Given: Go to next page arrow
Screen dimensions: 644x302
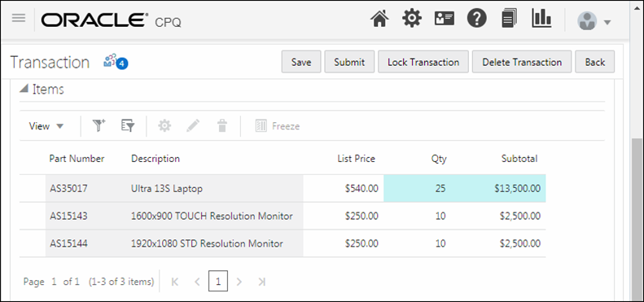Looking at the screenshot, I should point(239,282).
